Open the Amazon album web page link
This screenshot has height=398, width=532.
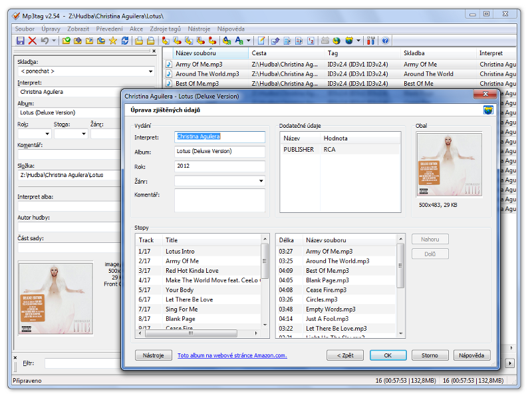(232, 355)
